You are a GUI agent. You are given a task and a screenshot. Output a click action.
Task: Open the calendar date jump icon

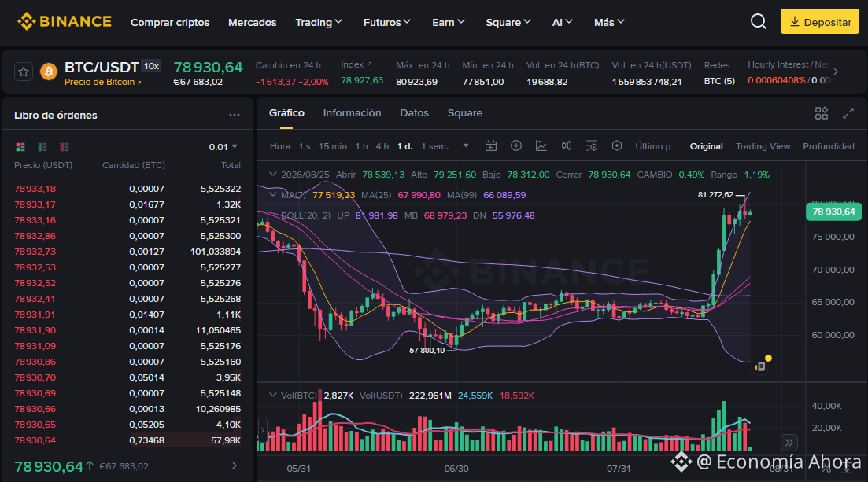[490, 146]
